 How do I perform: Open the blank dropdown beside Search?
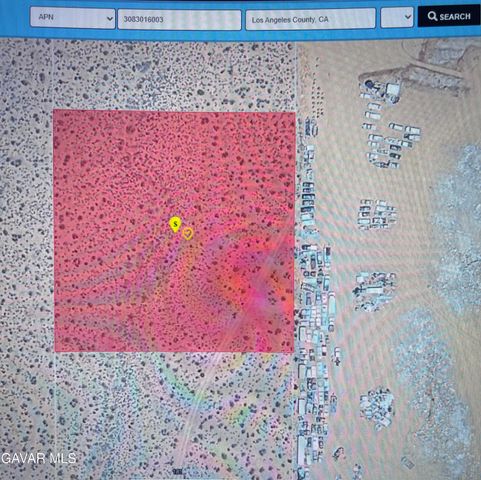(397, 17)
